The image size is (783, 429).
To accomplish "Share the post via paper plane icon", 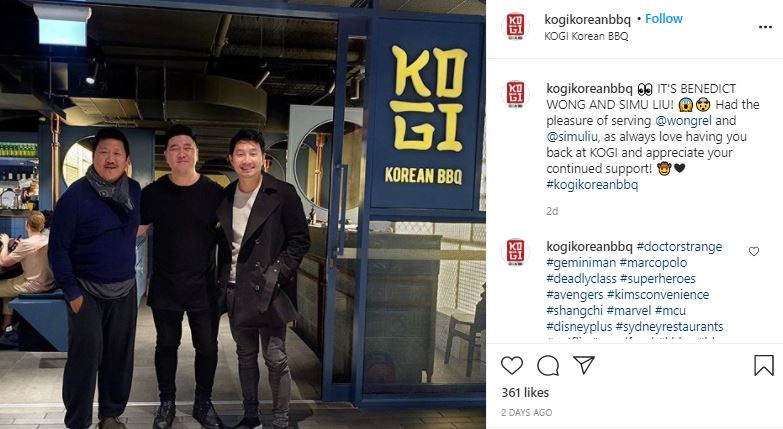I will (584, 365).
